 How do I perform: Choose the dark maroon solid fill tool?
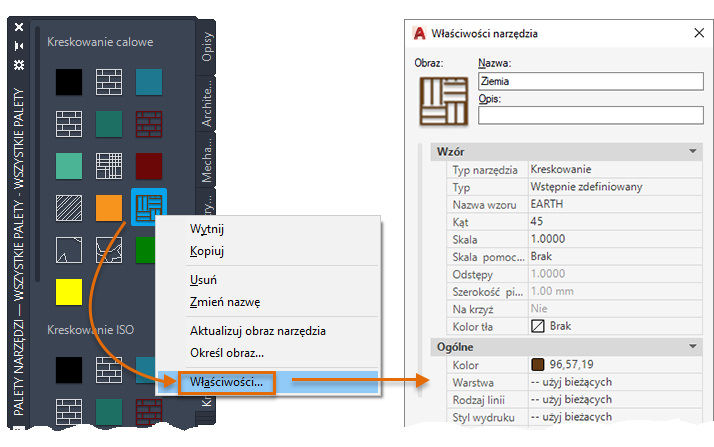click(x=149, y=166)
